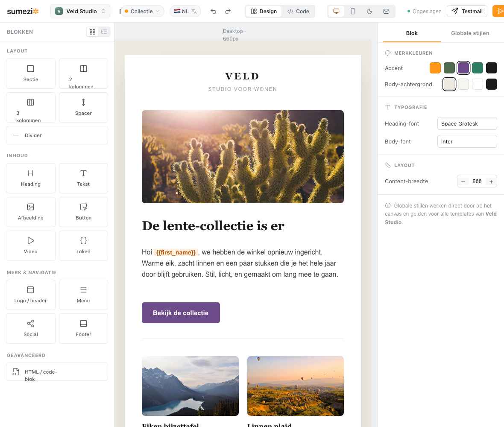Increase Content-breedte with plus button

[x=491, y=181]
